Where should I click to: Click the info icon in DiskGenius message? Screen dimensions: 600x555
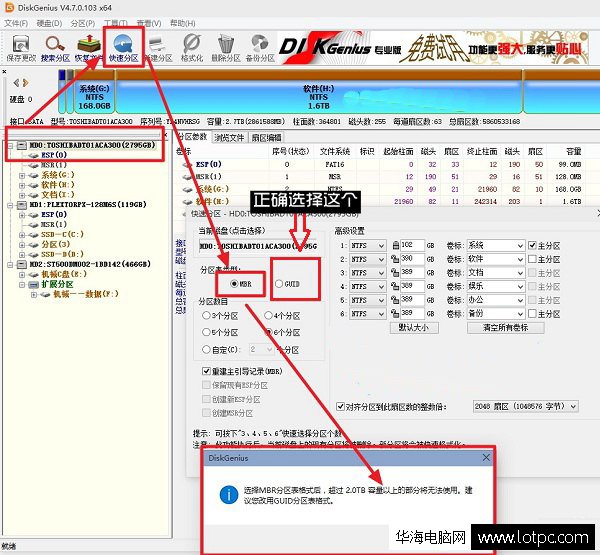click(x=229, y=495)
